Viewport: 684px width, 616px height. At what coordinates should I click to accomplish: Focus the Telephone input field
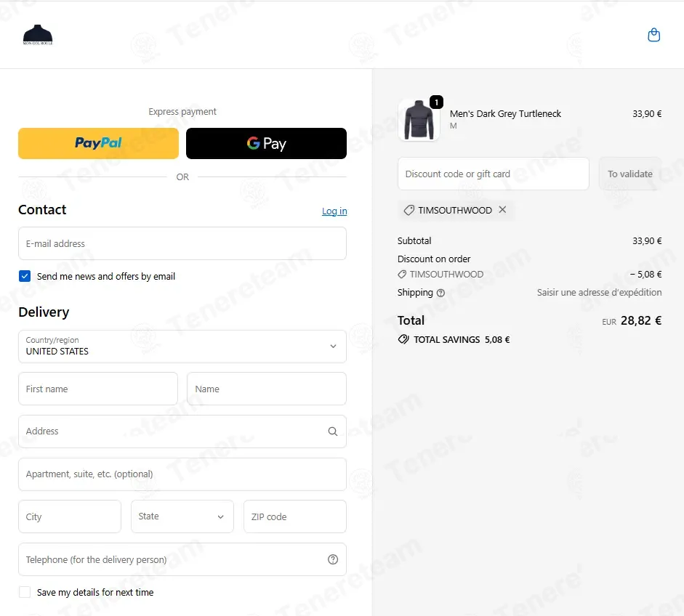pos(182,559)
